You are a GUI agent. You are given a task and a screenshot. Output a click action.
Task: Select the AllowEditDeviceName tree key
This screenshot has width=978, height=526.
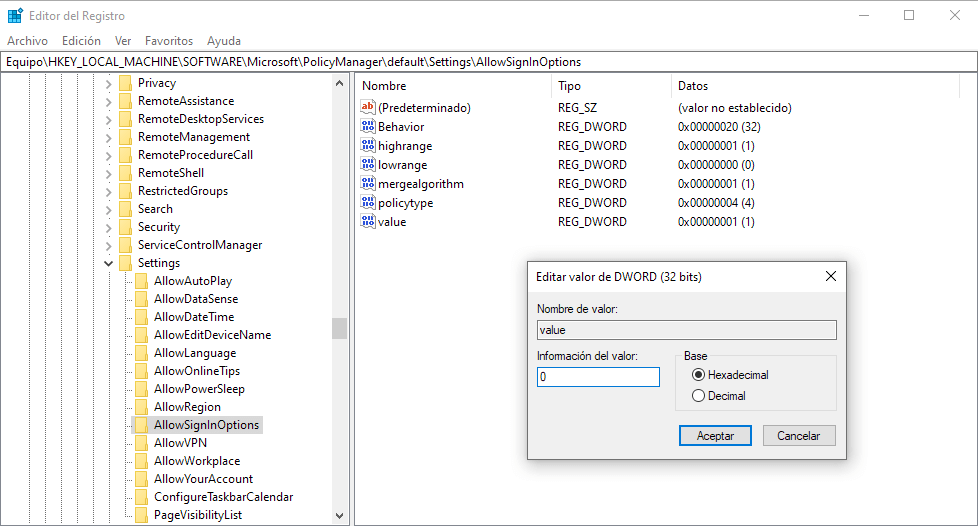(x=212, y=335)
